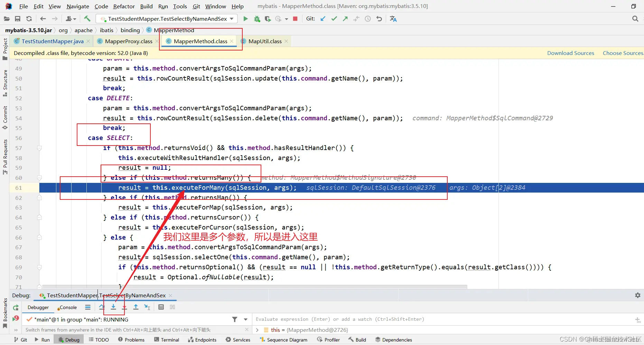
Task: Open the Project side panel
Action: (5, 49)
